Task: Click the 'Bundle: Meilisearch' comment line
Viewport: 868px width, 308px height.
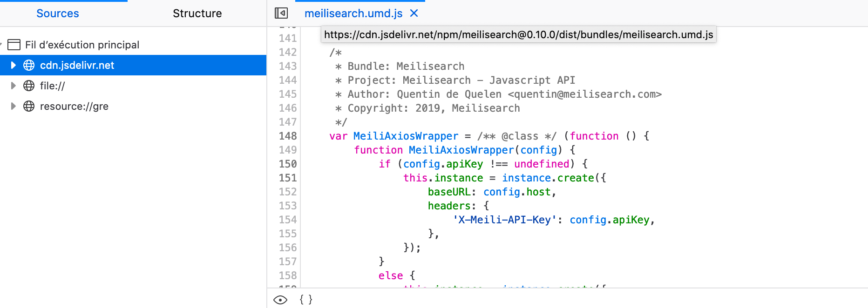Action: click(400, 66)
